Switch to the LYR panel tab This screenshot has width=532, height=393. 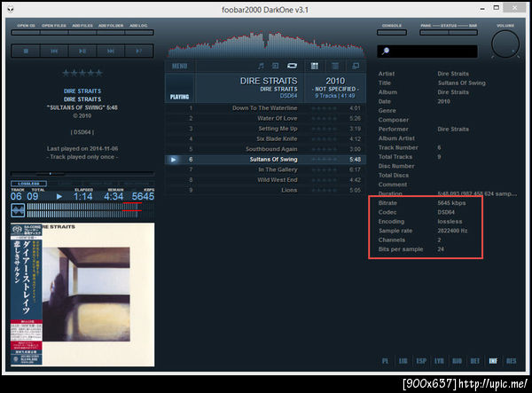439,361
